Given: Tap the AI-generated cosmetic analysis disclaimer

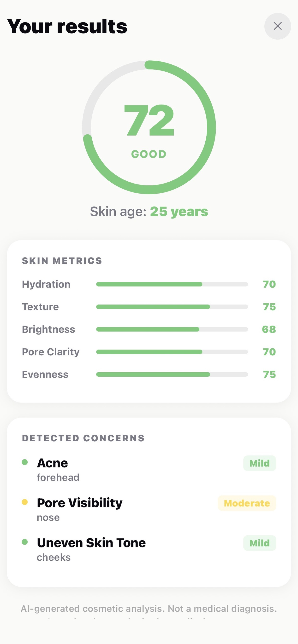Looking at the screenshot, I should (x=149, y=609).
